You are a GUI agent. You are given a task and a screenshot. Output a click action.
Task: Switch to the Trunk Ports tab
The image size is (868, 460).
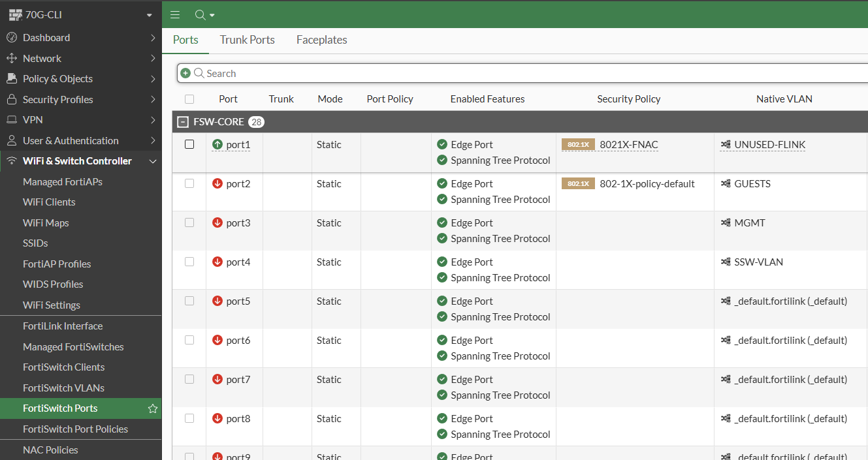(248, 40)
